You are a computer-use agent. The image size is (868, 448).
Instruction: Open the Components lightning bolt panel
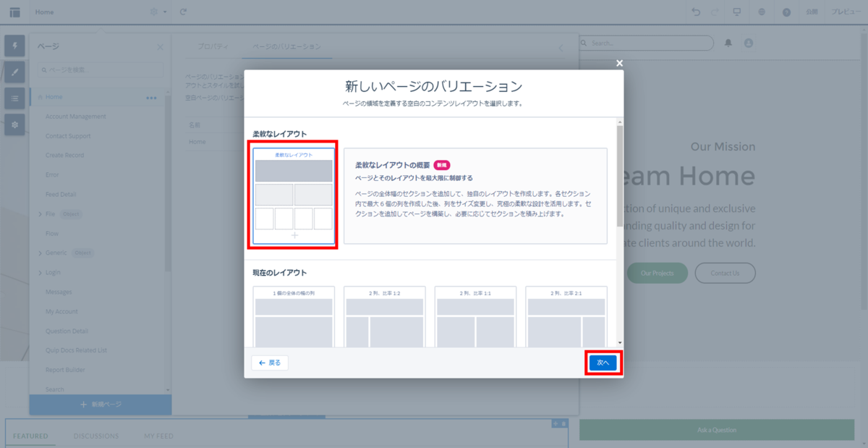pyautogui.click(x=15, y=46)
